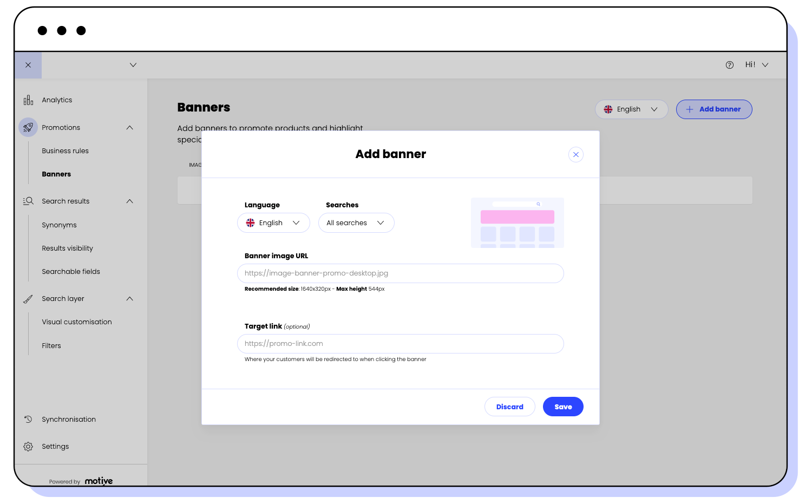
Task: Open the All searches dropdown
Action: 356,222
